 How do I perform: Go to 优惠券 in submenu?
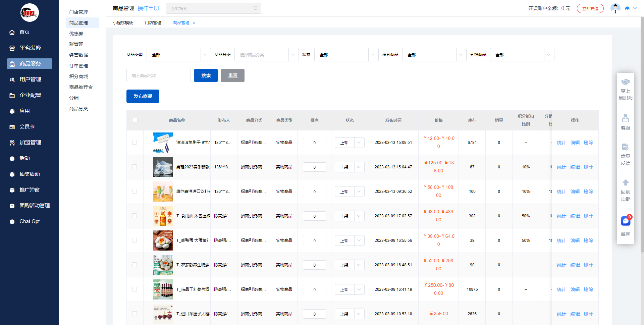76,34
